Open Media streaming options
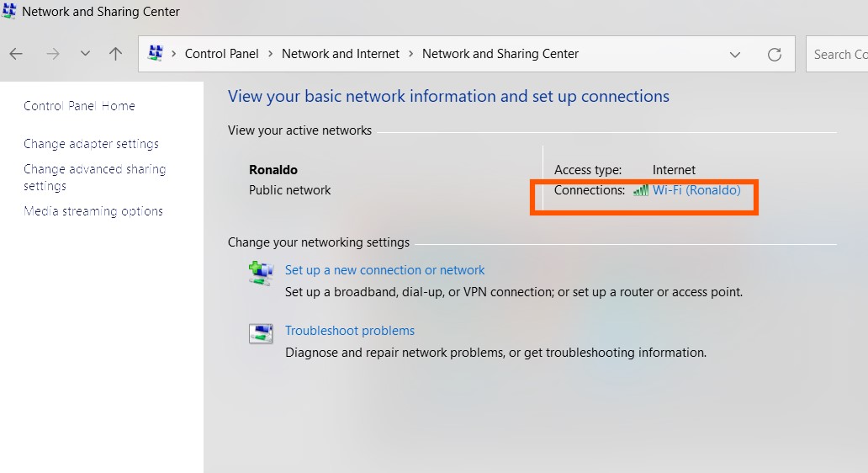Viewport: 868px width, 473px height. (93, 211)
